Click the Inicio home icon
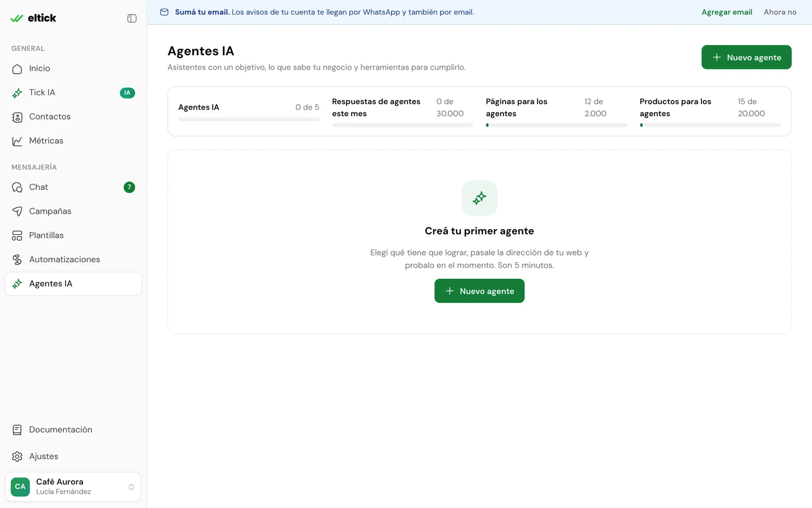Image resolution: width=812 pixels, height=508 pixels. click(x=17, y=69)
